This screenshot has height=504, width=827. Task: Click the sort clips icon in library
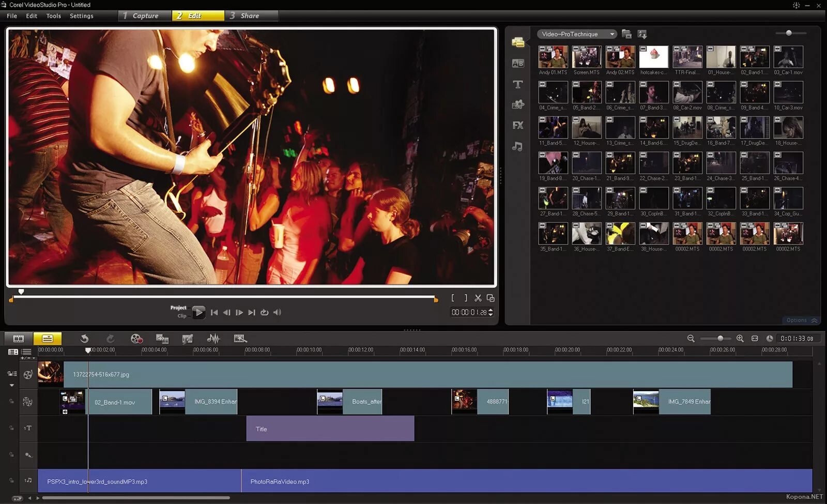(x=642, y=34)
